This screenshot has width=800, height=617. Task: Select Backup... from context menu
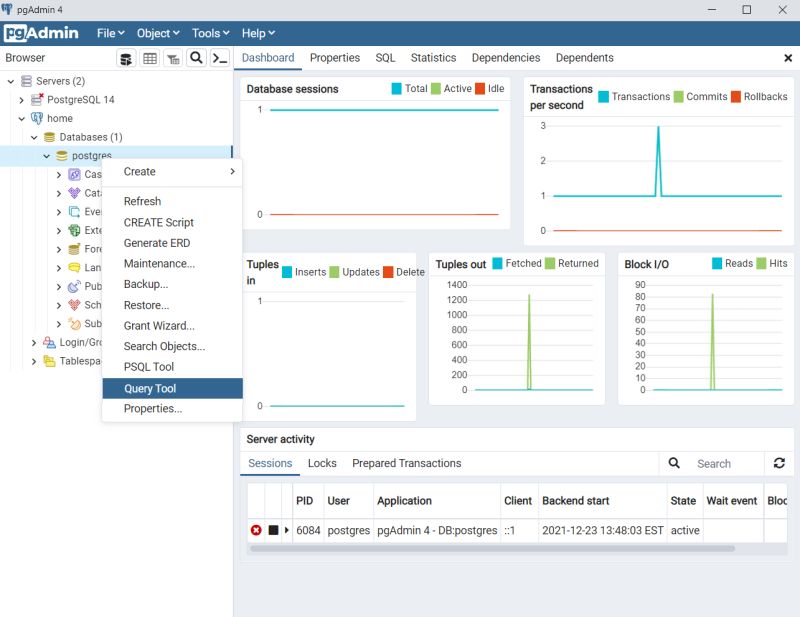click(x=172, y=284)
